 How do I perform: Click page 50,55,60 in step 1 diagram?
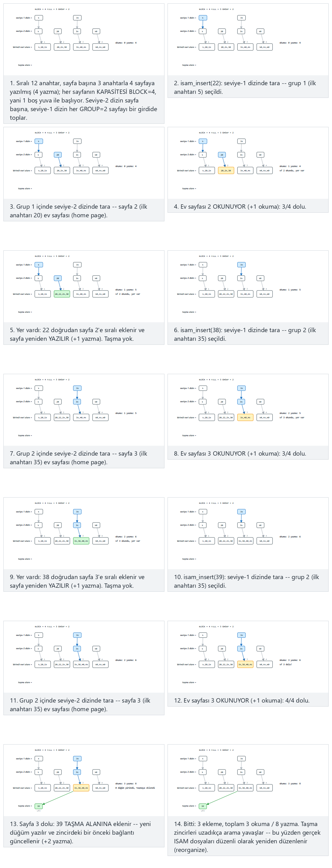coord(100,47)
